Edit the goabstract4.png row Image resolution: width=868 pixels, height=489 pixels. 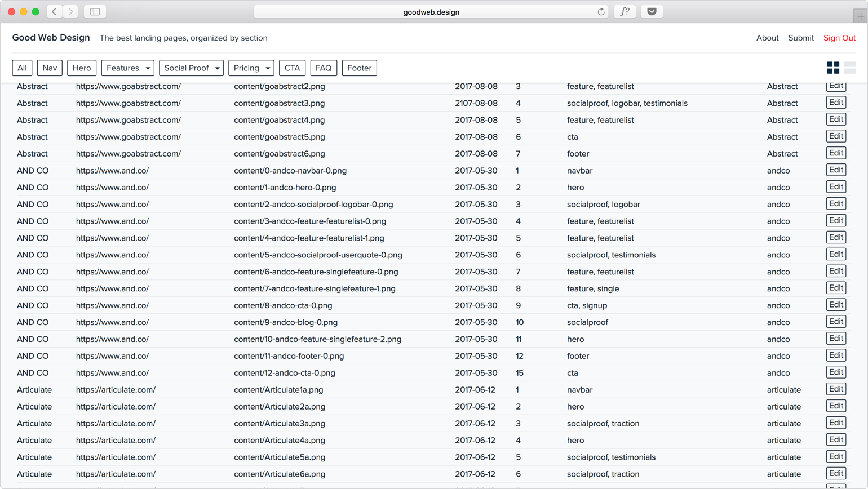click(836, 119)
